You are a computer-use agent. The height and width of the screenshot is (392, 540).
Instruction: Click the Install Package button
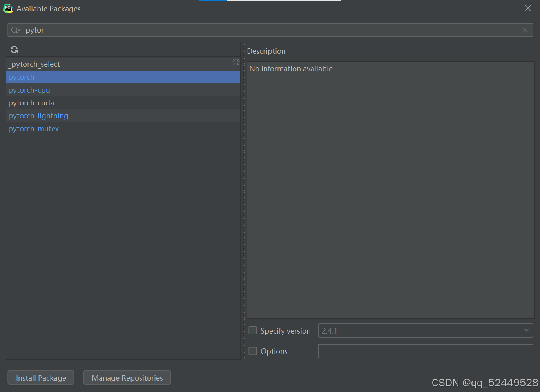41,377
